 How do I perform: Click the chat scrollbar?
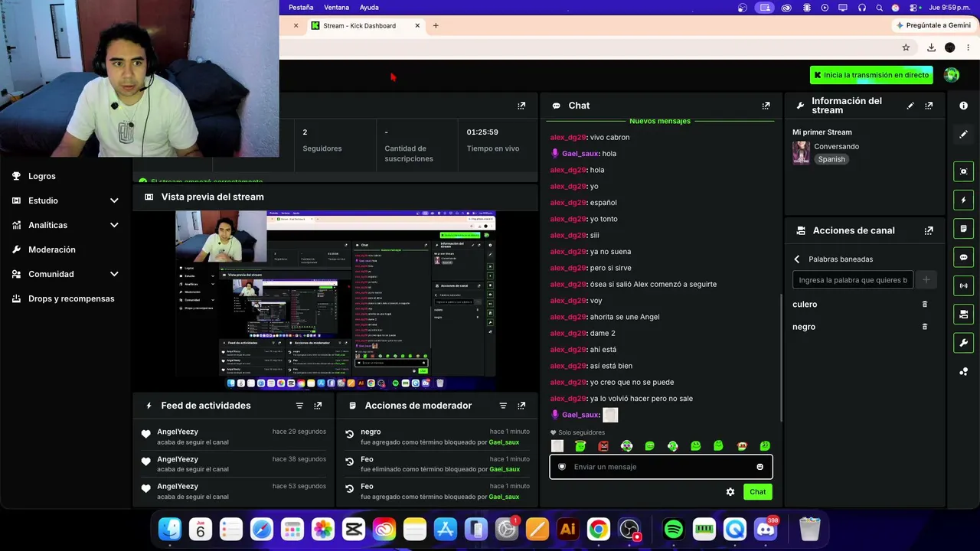tap(781, 358)
